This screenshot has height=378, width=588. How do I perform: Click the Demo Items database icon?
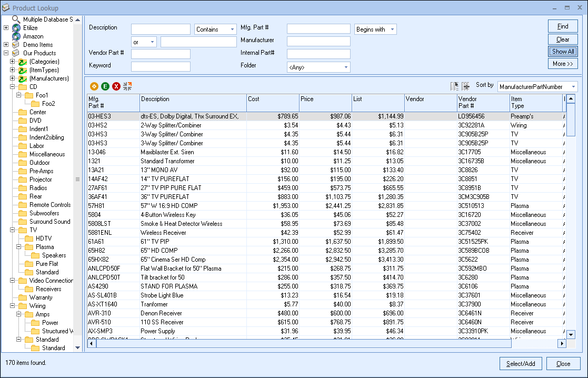tap(16, 45)
